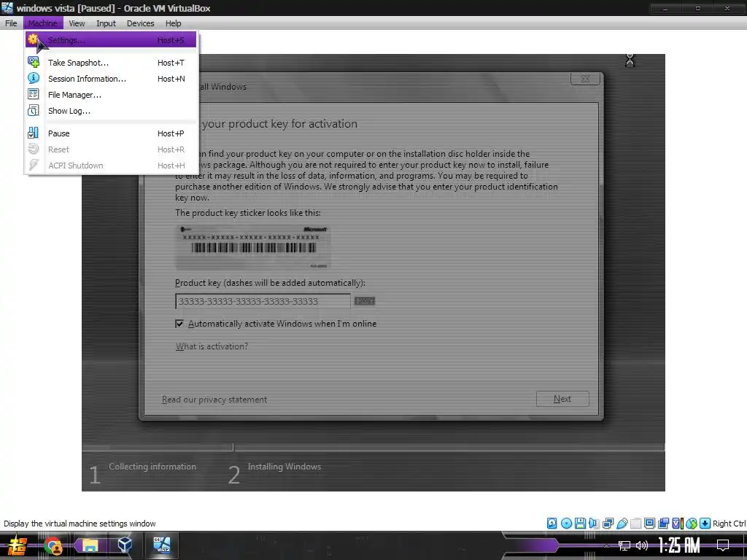Screen dimensions: 747x560
Task: Open Read our privacy statement link
Action: [x=214, y=400]
